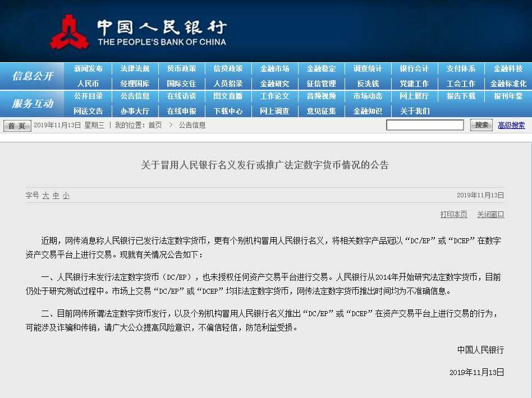Select 在线访谈 in service menu

181,96
